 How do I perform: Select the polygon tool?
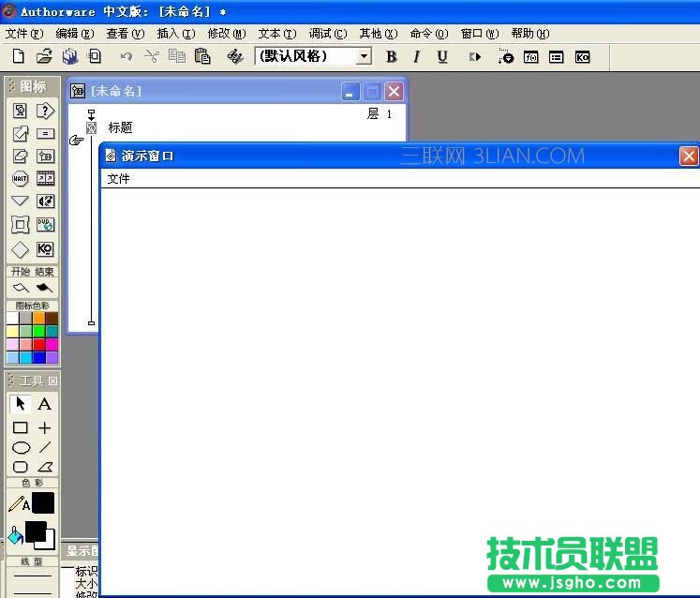(45, 467)
